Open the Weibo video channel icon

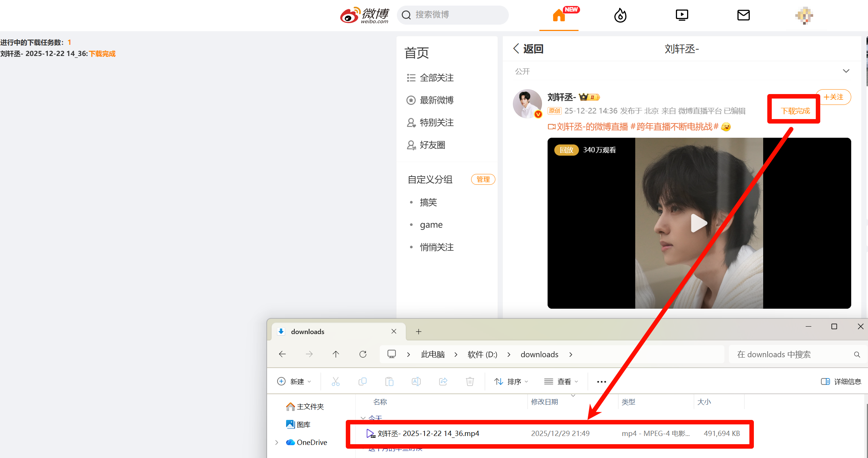click(682, 15)
